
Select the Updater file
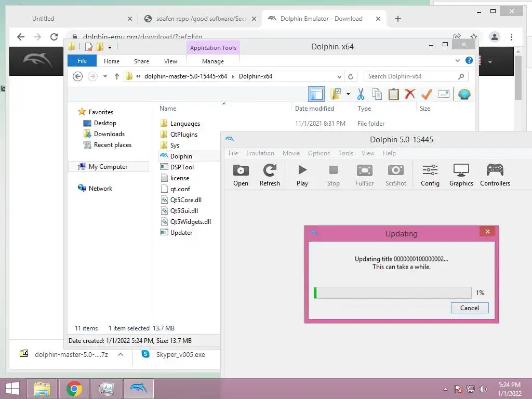(x=181, y=232)
